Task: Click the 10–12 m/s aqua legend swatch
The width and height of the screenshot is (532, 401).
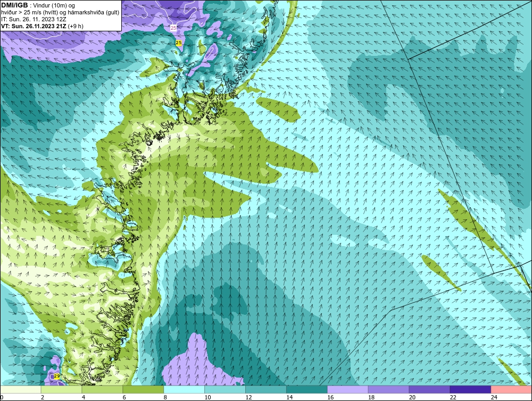Action: [x=225, y=389]
